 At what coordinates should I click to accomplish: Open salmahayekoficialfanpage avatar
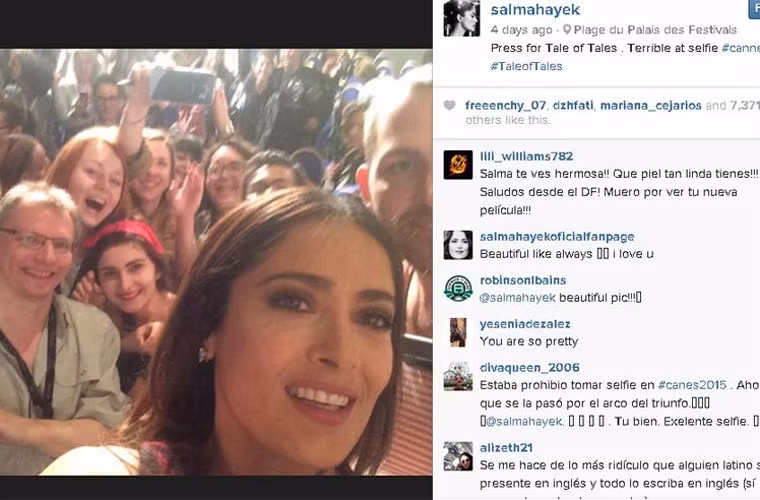(458, 245)
